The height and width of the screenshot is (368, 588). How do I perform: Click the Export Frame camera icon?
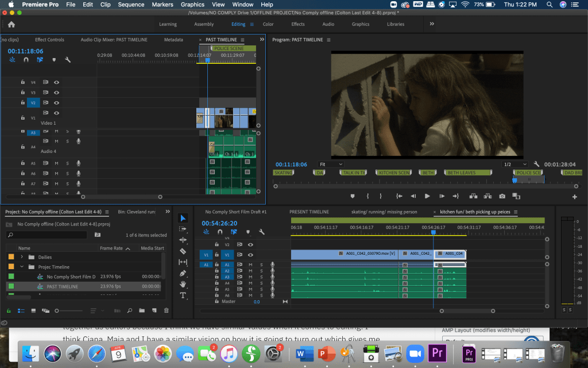(502, 196)
